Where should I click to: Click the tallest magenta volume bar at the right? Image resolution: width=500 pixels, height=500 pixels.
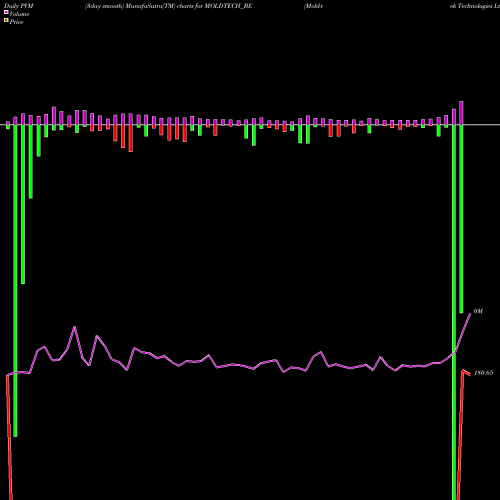[461, 113]
